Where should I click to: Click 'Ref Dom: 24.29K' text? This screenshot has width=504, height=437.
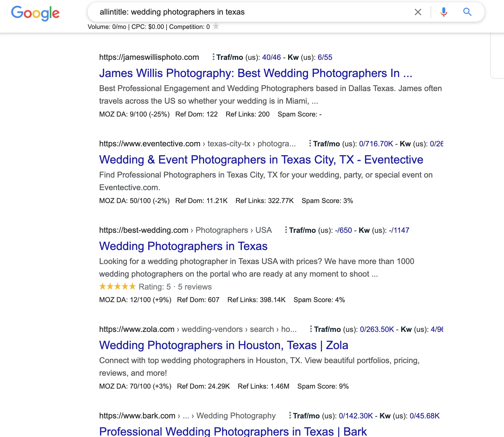coord(204,386)
